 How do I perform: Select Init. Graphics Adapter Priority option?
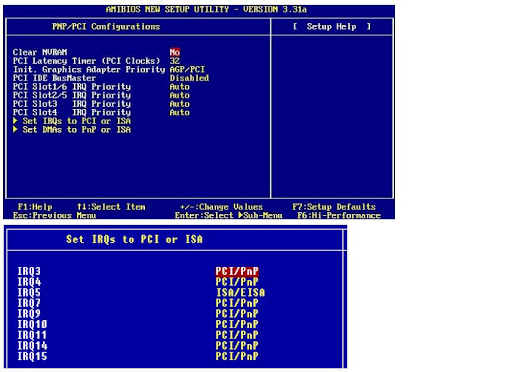click(x=89, y=69)
